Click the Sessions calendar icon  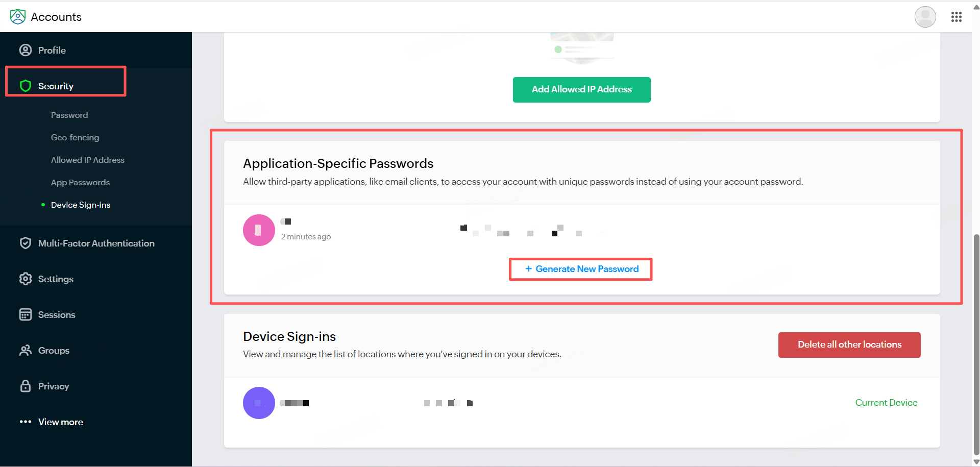click(x=26, y=315)
